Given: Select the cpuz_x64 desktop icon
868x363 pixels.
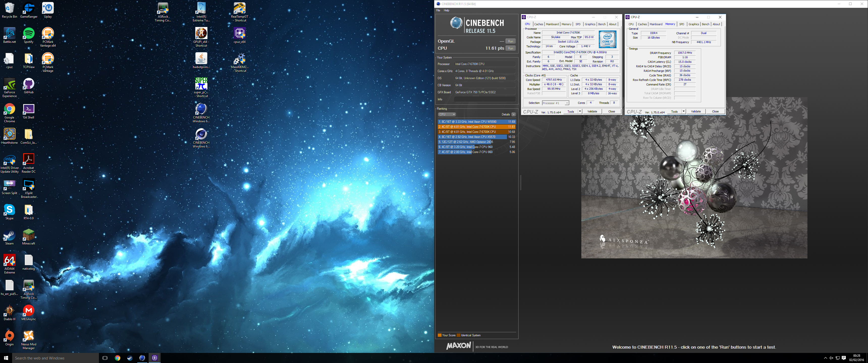Looking at the screenshot, I should pos(239,35).
